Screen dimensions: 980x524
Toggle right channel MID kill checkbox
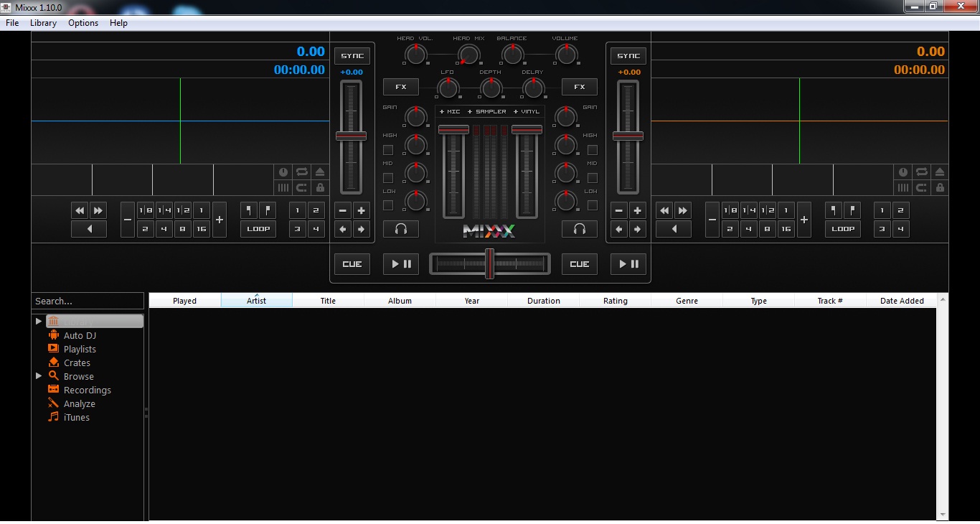coord(593,178)
